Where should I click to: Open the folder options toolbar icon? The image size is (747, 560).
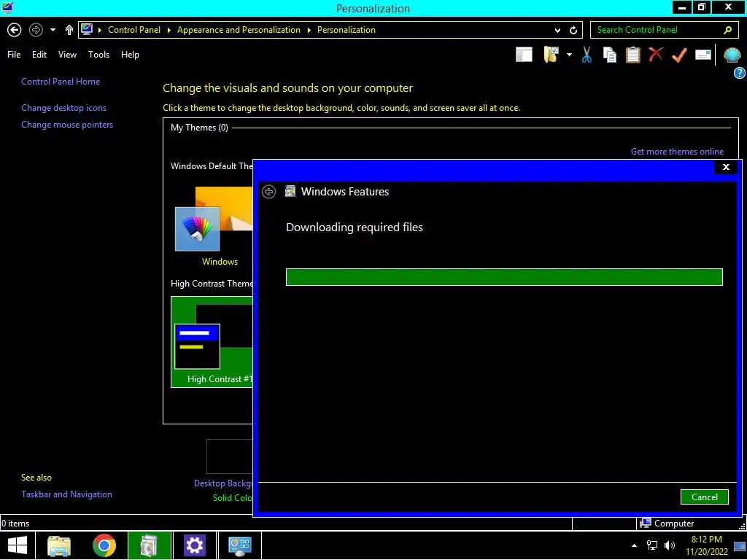(x=551, y=54)
